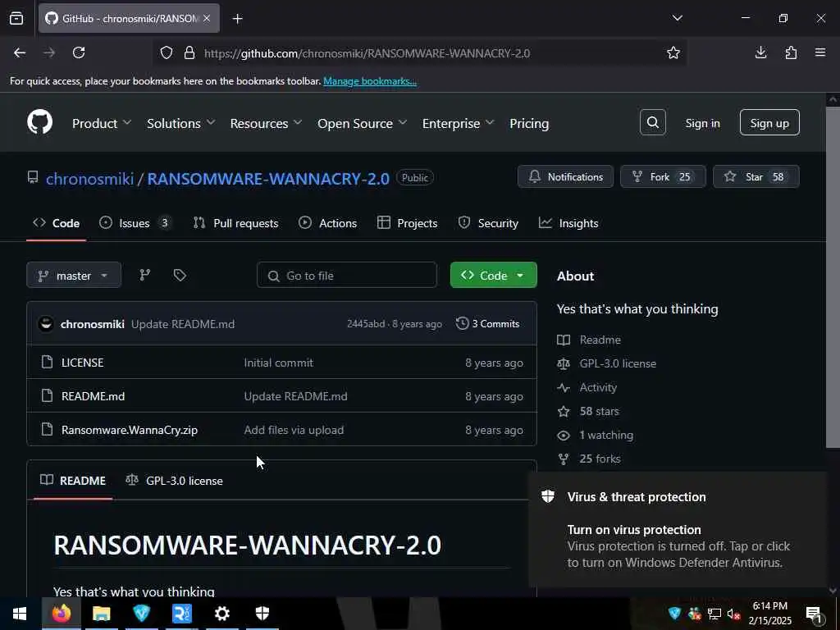This screenshot has width=840, height=630.
Task: Open Firefox View icon at top left
Action: (16, 19)
